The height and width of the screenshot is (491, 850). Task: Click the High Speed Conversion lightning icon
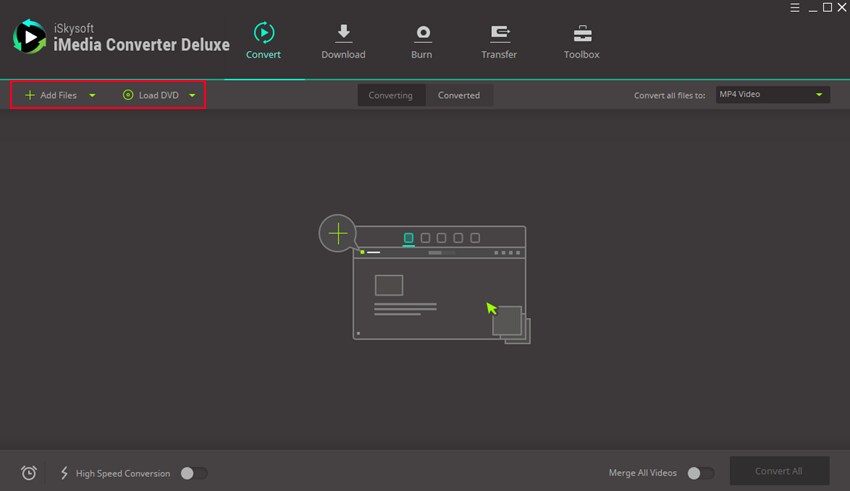pyautogui.click(x=64, y=473)
